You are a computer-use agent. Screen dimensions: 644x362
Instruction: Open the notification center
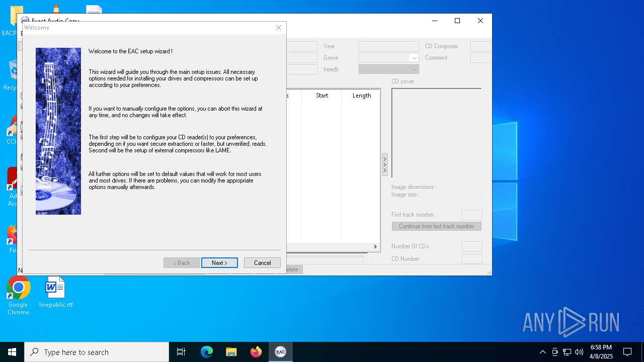pos(627,352)
